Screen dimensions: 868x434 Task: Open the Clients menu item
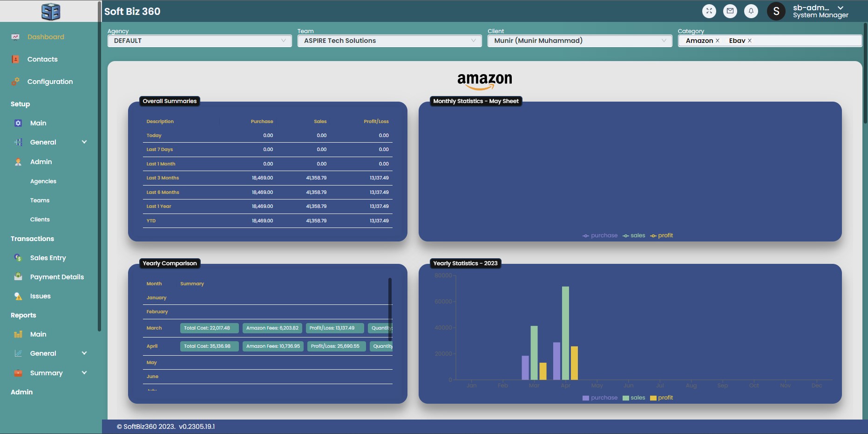tap(40, 220)
